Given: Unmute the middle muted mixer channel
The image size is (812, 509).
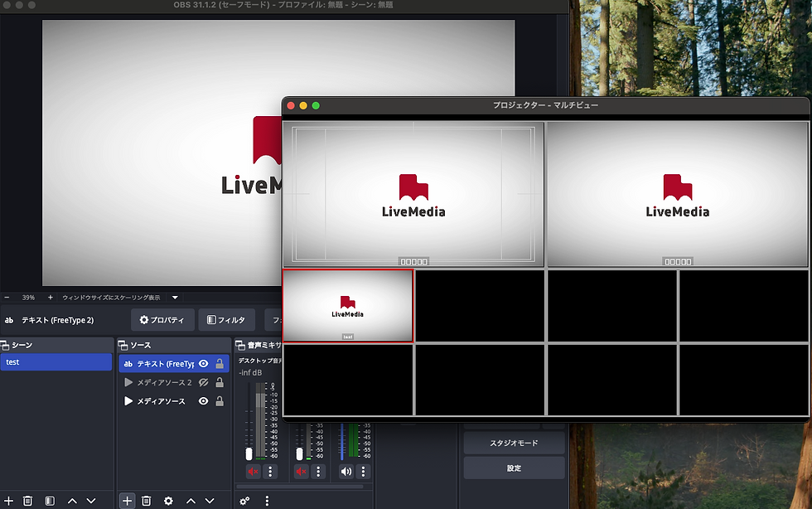Looking at the screenshot, I should [x=302, y=471].
